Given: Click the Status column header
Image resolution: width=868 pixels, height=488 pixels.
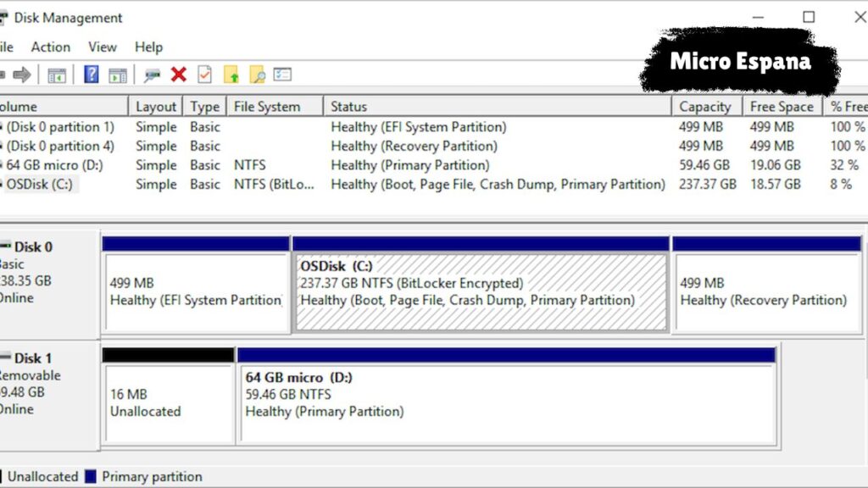Looking at the screenshot, I should [348, 107].
